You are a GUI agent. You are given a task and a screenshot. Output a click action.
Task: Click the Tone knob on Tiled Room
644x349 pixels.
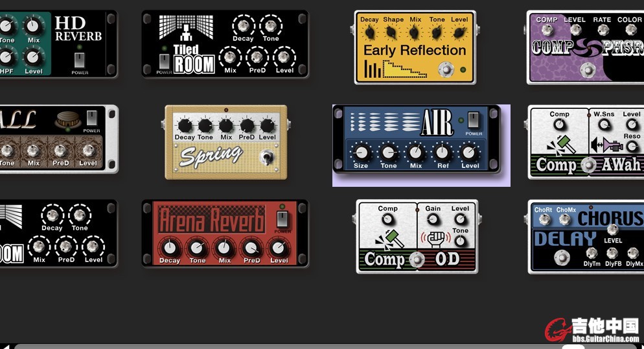click(271, 26)
